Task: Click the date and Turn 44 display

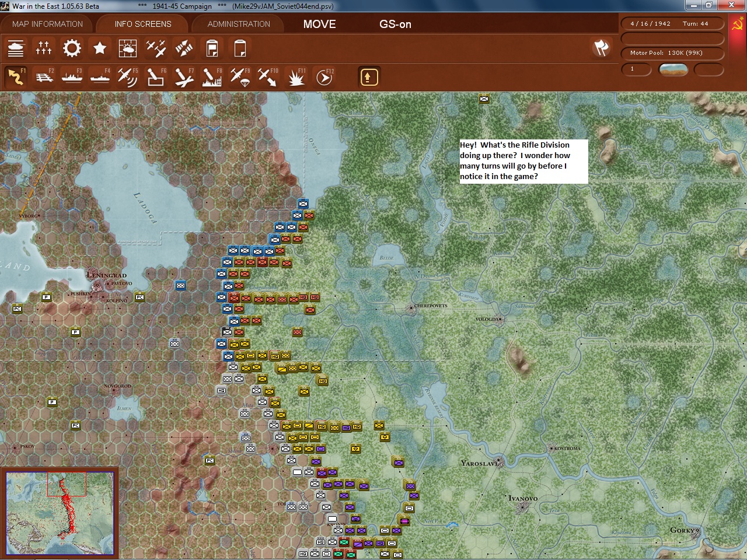Action: click(x=672, y=24)
